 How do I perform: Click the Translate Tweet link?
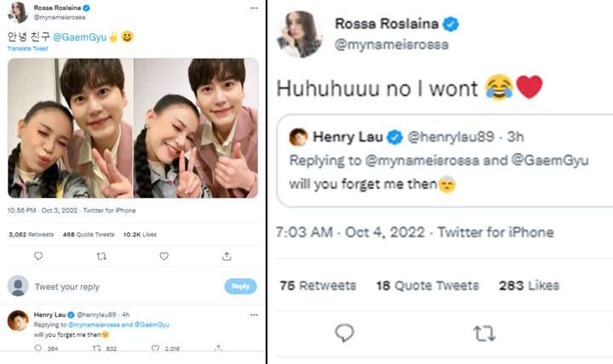(x=28, y=48)
